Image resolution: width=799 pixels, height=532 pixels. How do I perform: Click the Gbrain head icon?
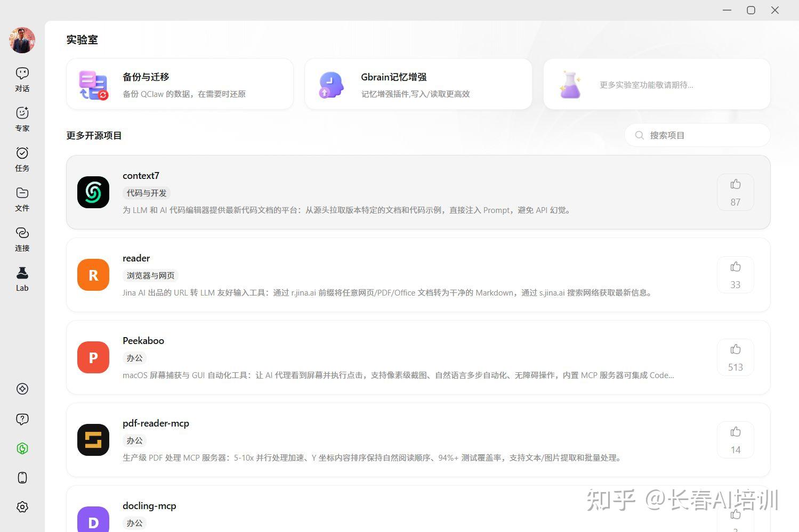(331, 85)
